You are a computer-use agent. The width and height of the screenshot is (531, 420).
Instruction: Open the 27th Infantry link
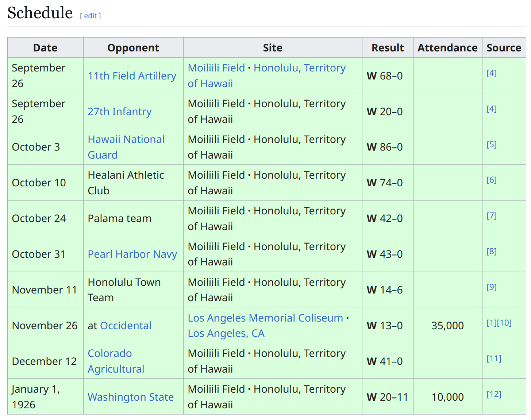tap(119, 112)
